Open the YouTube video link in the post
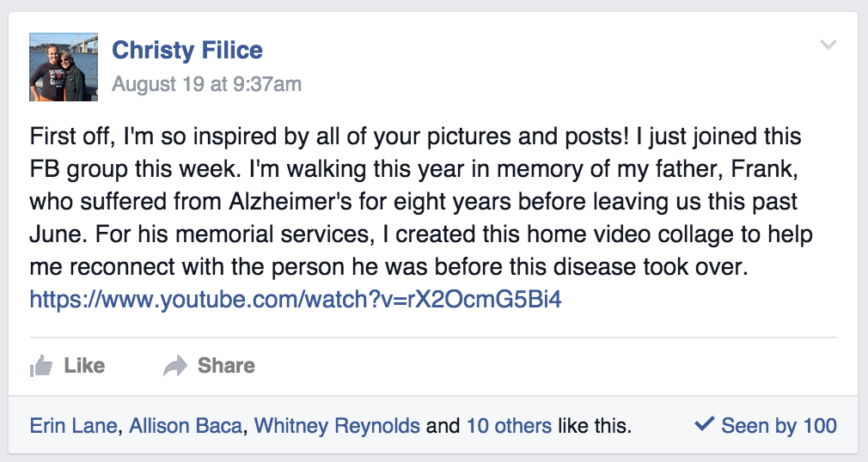The width and height of the screenshot is (868, 462). 296,300
